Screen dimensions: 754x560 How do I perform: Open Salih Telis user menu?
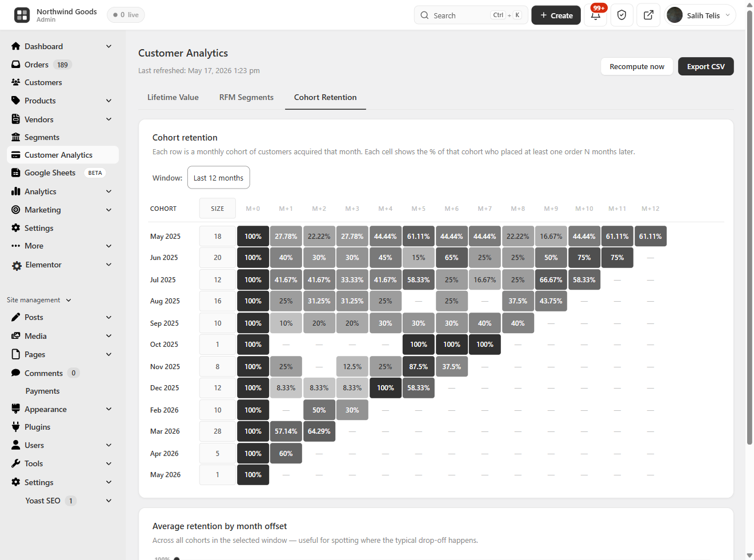[x=700, y=15]
